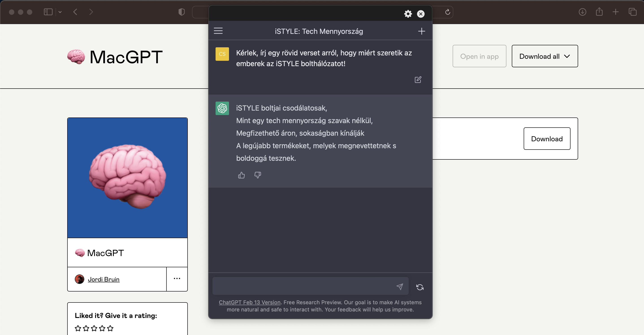This screenshot has width=644, height=335.
Task: Rate with the fifth star
Action: 110,328
